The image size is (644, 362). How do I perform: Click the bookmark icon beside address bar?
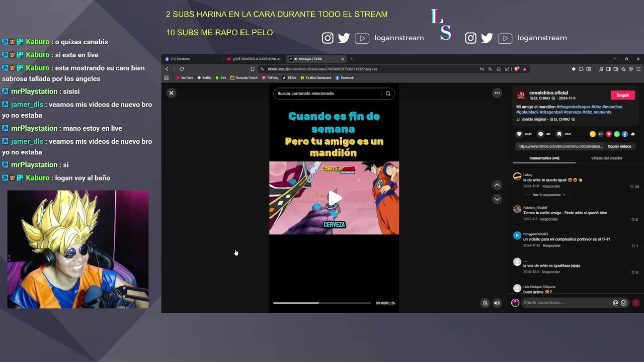coord(253,69)
